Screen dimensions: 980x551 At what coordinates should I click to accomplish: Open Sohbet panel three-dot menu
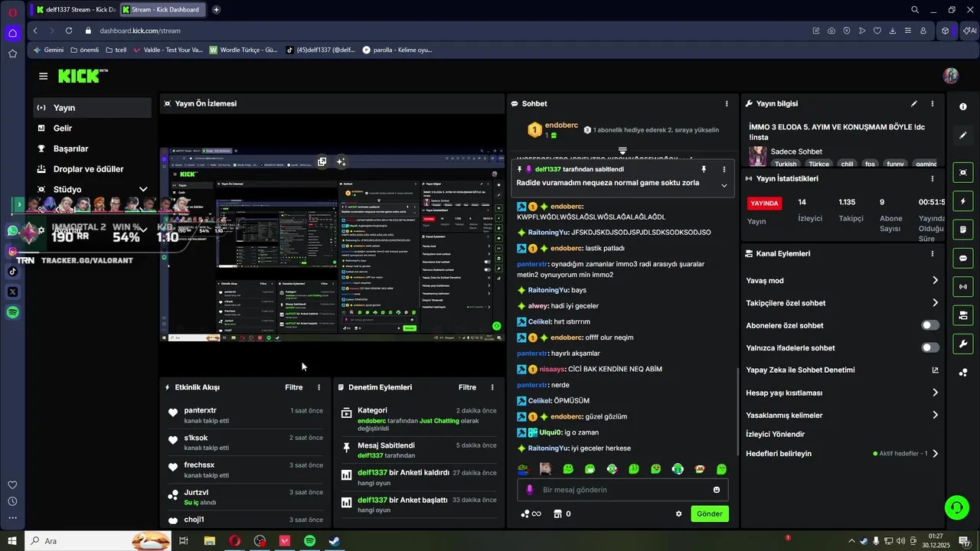click(x=727, y=103)
